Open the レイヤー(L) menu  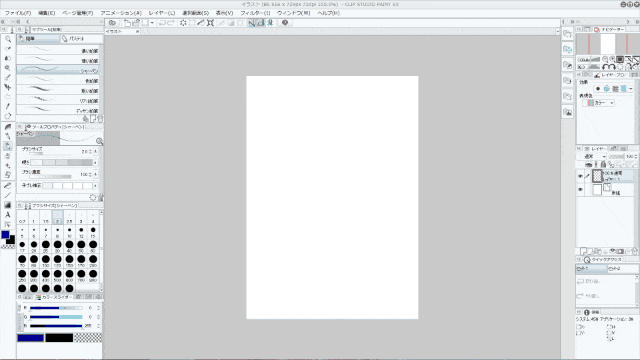[162, 13]
